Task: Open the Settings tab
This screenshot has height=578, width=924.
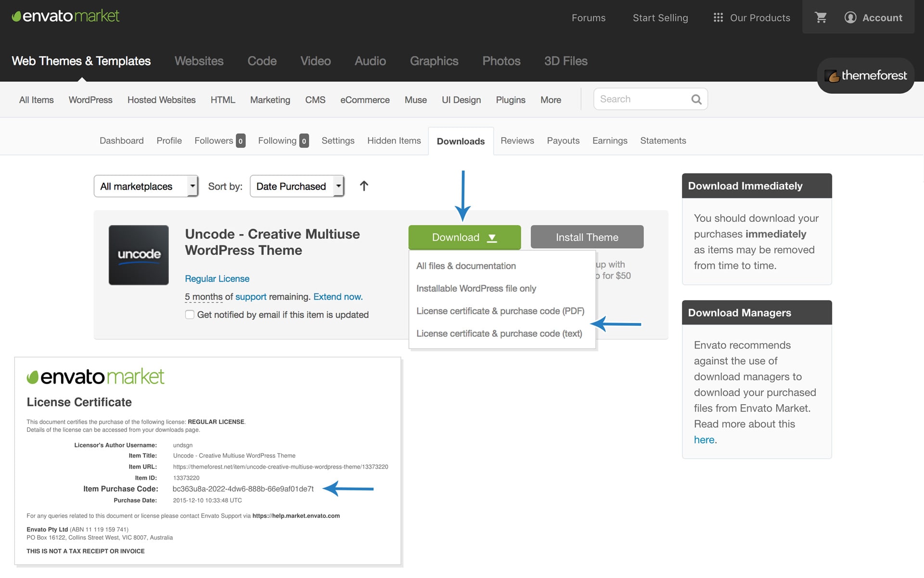Action: [x=337, y=141]
